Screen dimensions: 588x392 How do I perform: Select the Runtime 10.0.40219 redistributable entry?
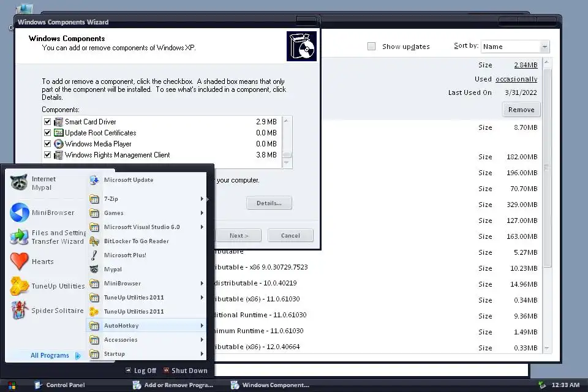(x=255, y=283)
